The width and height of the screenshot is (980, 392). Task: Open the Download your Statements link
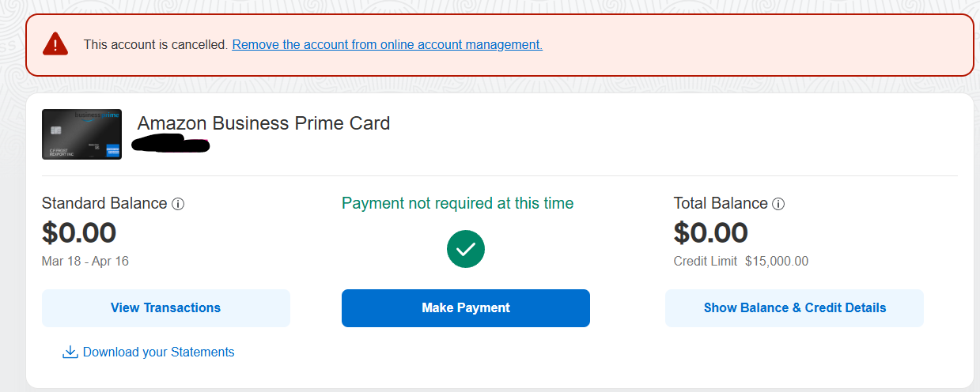(158, 352)
